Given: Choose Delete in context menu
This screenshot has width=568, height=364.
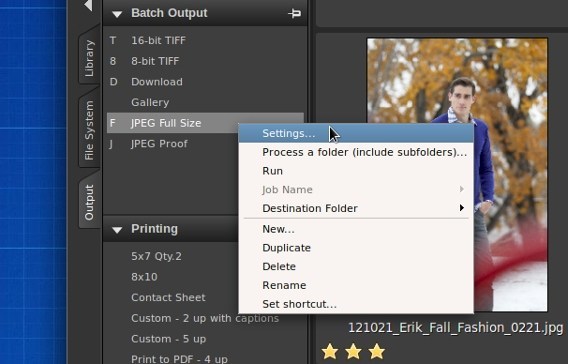Looking at the screenshot, I should coord(356,267).
